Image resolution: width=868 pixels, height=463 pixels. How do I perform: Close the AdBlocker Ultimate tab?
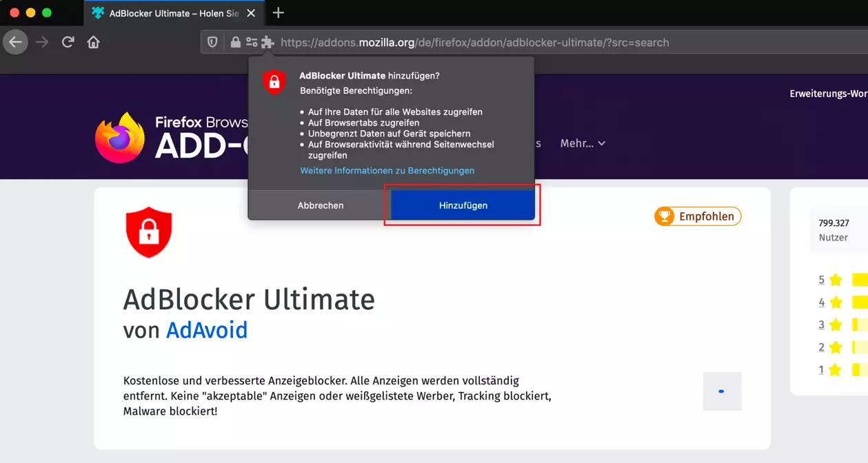coord(251,13)
